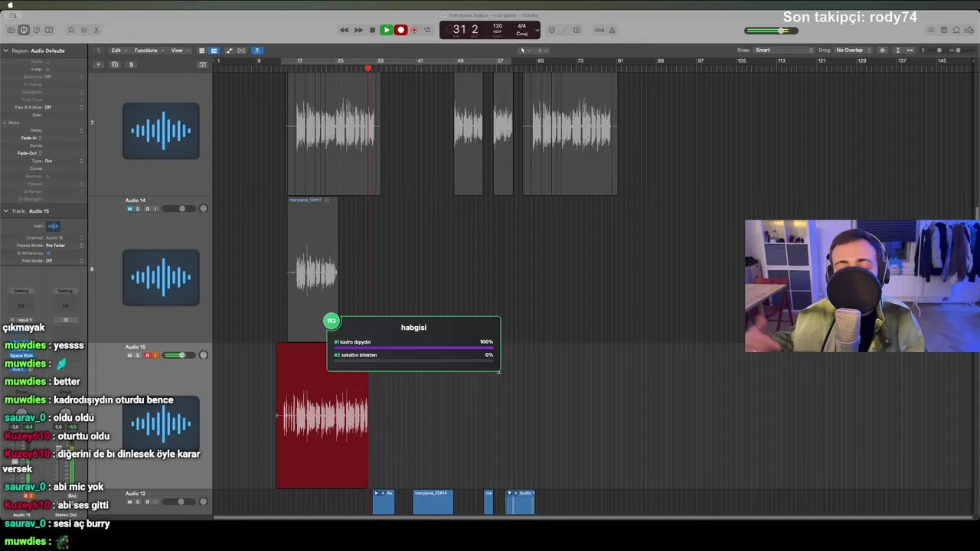Show Global Tracks button

(x=203, y=64)
